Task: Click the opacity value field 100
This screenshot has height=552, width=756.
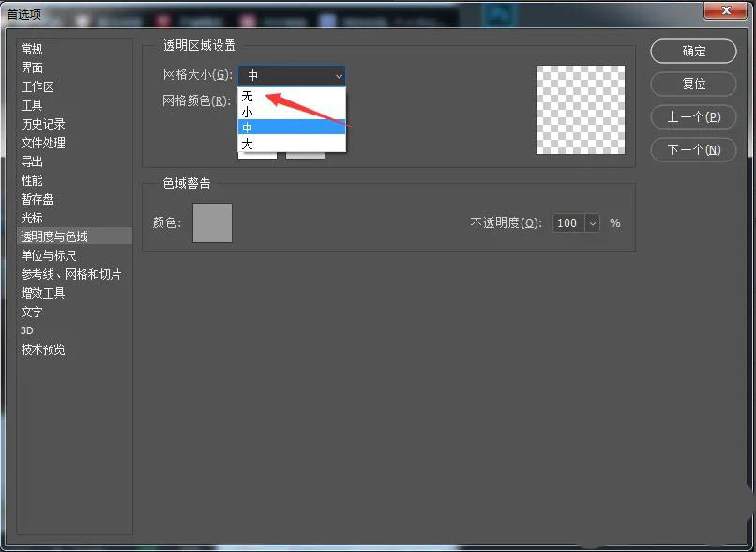Action: pos(568,223)
